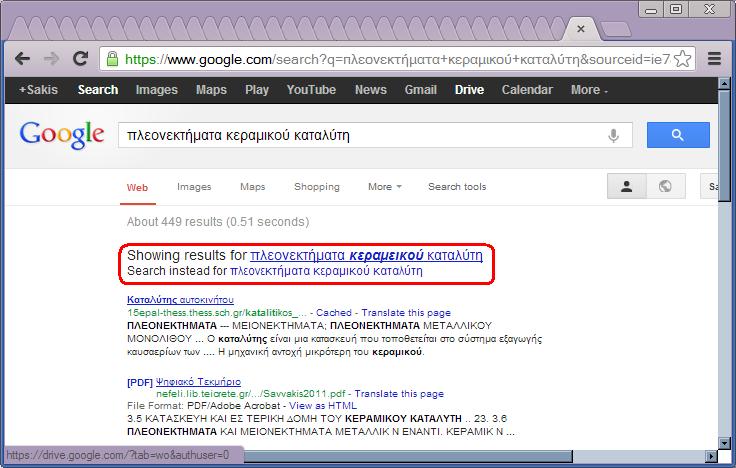Screen dimensions: 736x468
Task: Click corrected query link πλεονεκτήματα κεραμεικού καταλύτη
Action: pos(366,255)
